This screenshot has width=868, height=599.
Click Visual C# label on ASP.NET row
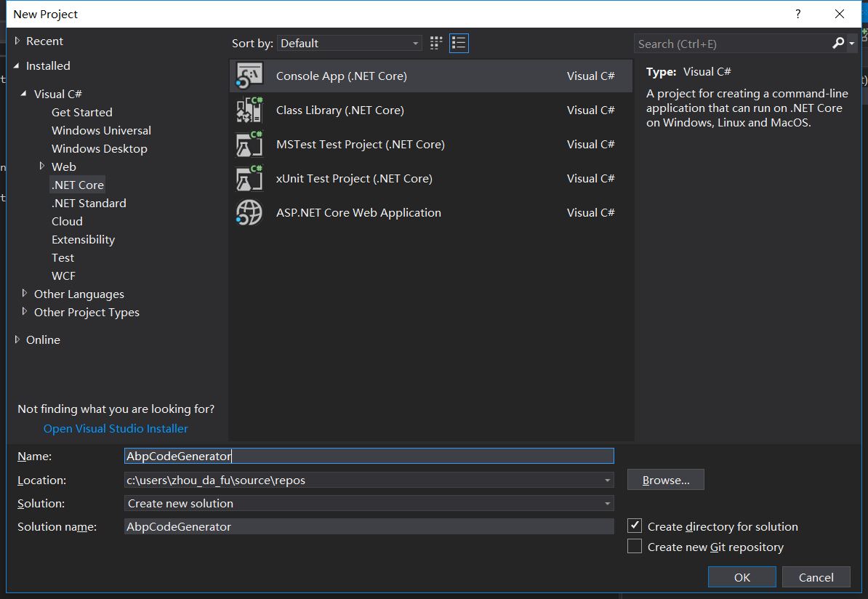590,212
